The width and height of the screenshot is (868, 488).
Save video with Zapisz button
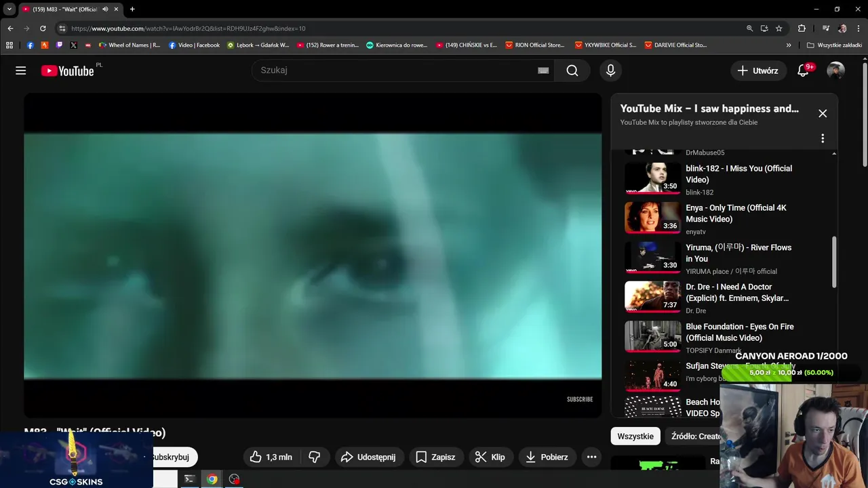click(435, 457)
